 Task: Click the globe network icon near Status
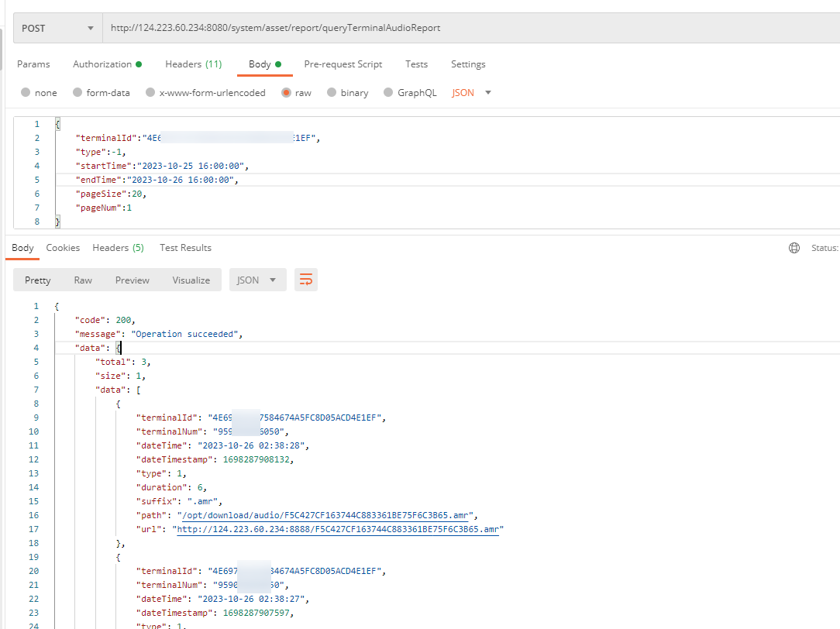(x=794, y=248)
